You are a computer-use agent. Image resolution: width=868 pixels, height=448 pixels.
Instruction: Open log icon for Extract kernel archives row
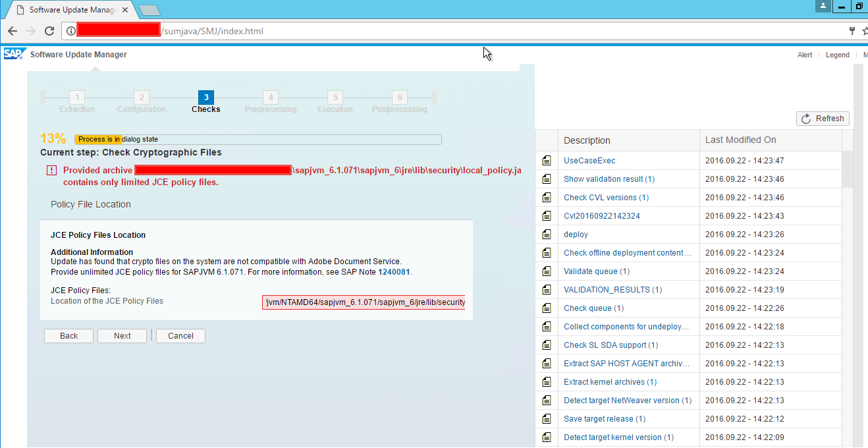click(x=547, y=382)
